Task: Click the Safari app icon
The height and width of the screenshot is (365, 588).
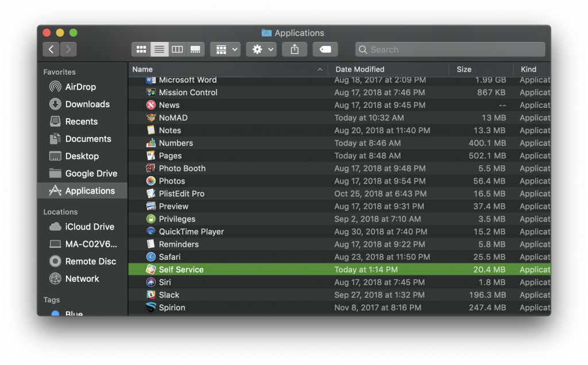Action: [151, 257]
